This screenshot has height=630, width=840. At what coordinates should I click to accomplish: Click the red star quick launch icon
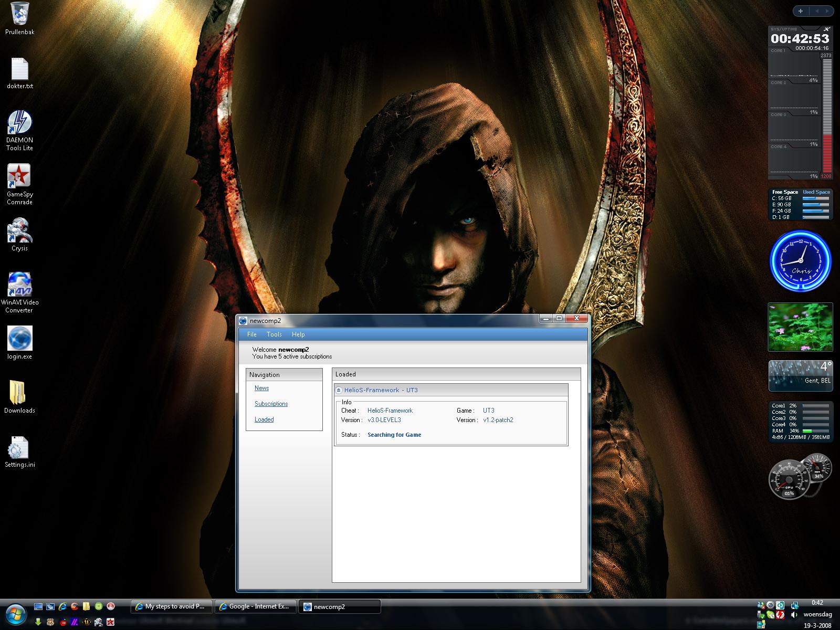(110, 622)
